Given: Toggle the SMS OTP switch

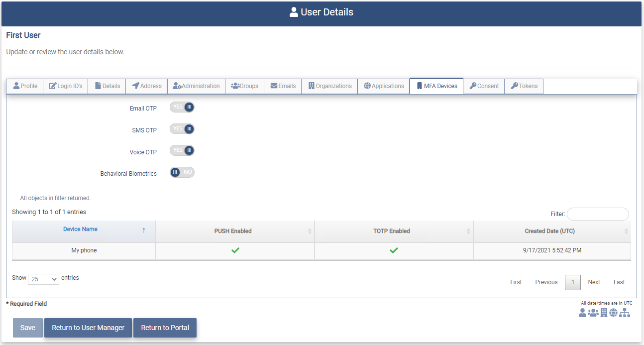Looking at the screenshot, I should click(x=182, y=129).
